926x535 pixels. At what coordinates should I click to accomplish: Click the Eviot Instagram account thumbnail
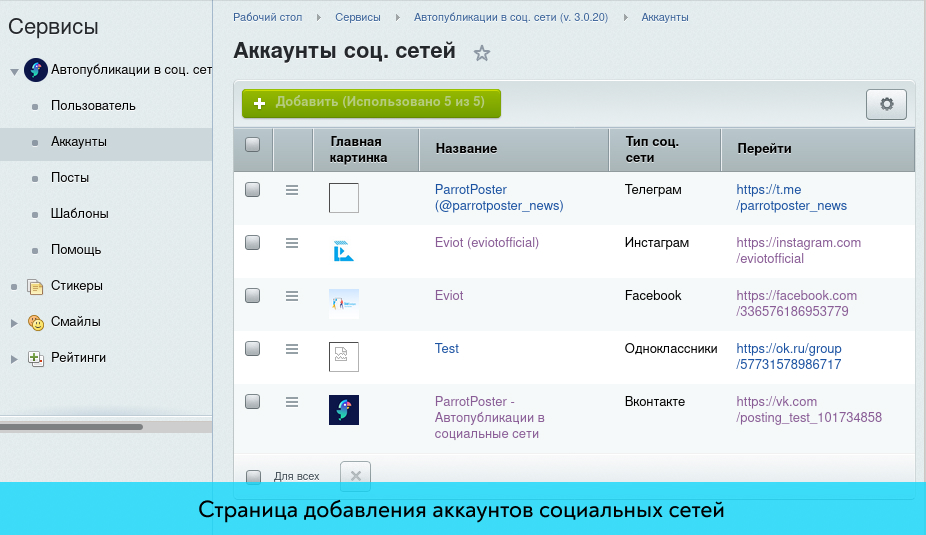tap(343, 250)
